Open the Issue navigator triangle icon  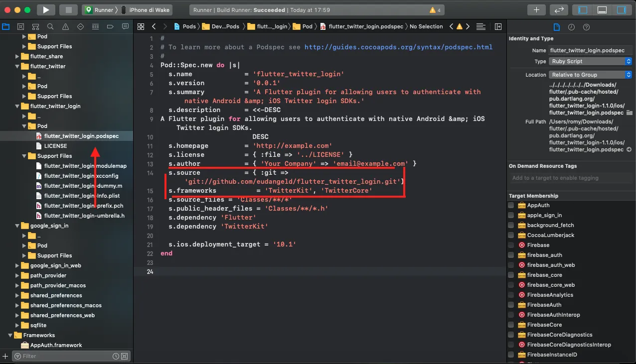pos(66,26)
